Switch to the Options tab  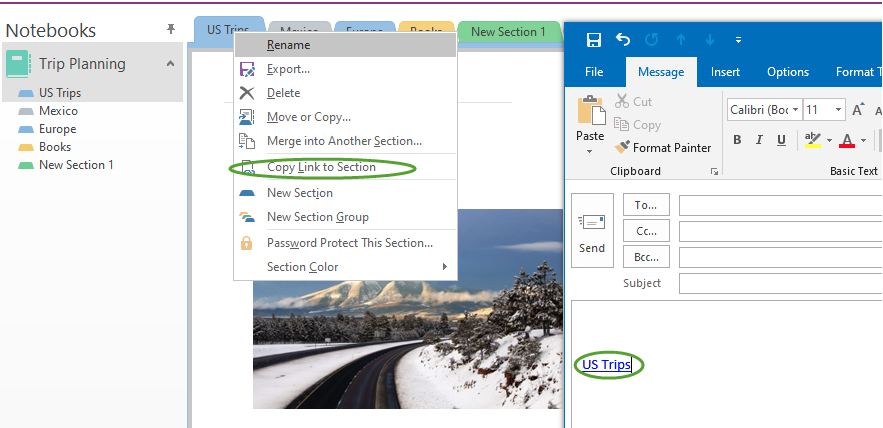[788, 72]
